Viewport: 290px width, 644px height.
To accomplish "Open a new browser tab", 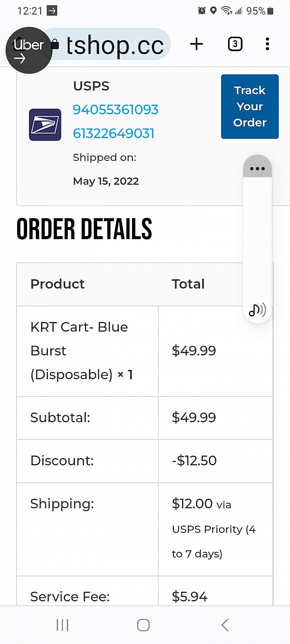I will (196, 44).
